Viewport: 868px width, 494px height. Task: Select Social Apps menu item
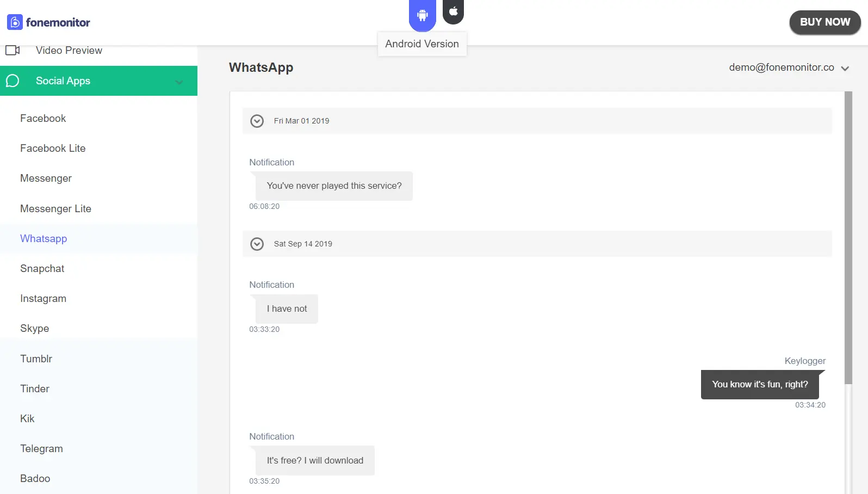point(98,81)
